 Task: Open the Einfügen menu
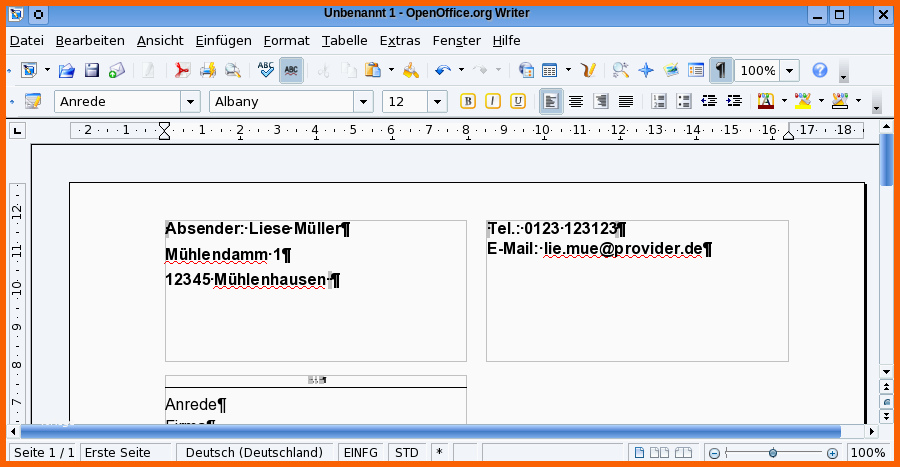(x=223, y=41)
